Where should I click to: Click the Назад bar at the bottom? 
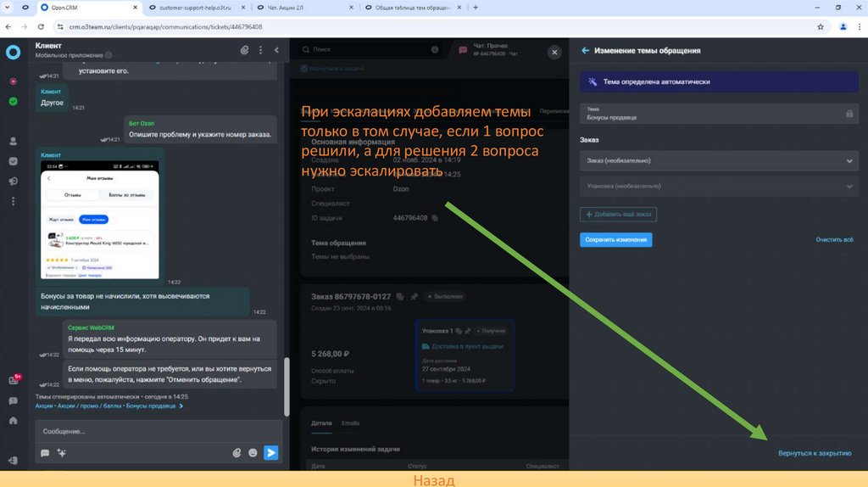tap(434, 479)
